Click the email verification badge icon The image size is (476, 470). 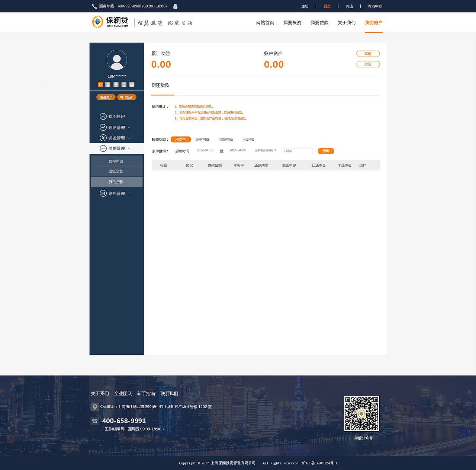pos(116,84)
